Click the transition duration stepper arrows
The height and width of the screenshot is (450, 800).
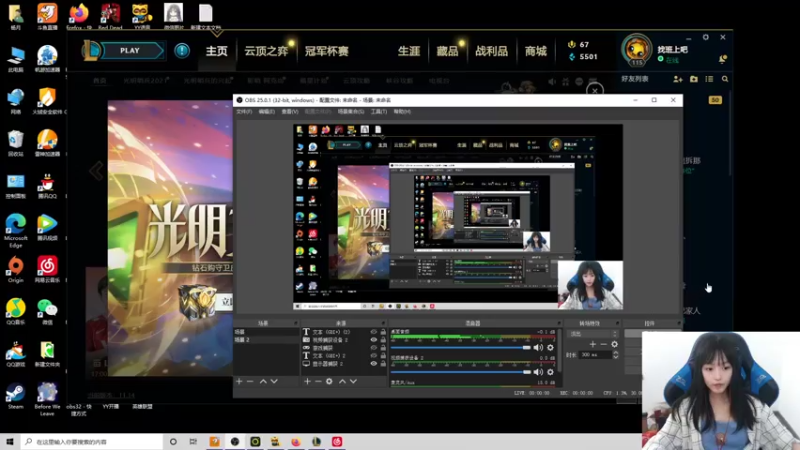pos(615,355)
